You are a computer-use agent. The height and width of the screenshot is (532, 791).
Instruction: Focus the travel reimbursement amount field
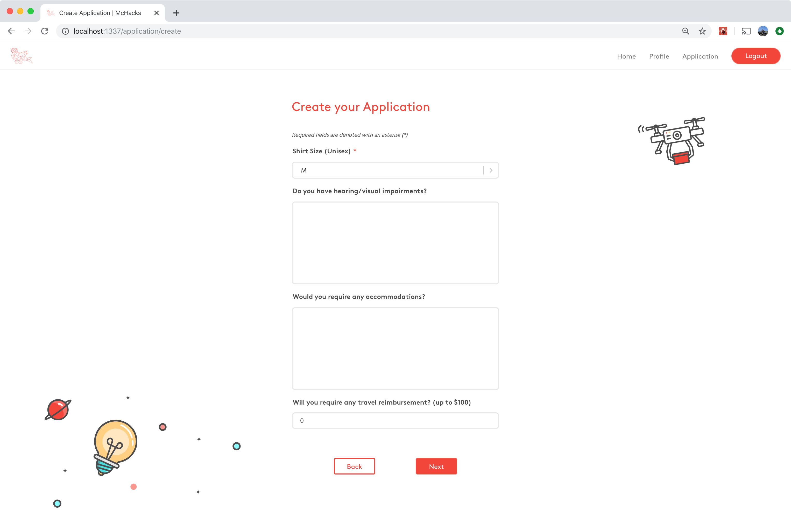pos(395,421)
